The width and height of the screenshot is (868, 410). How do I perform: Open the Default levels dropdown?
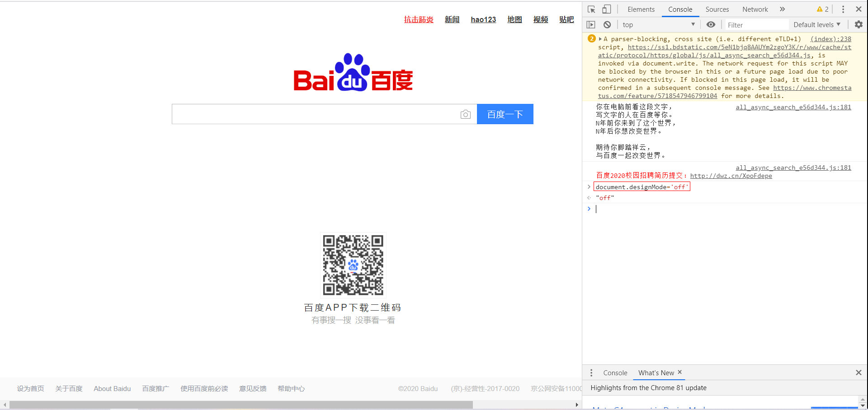(x=816, y=24)
